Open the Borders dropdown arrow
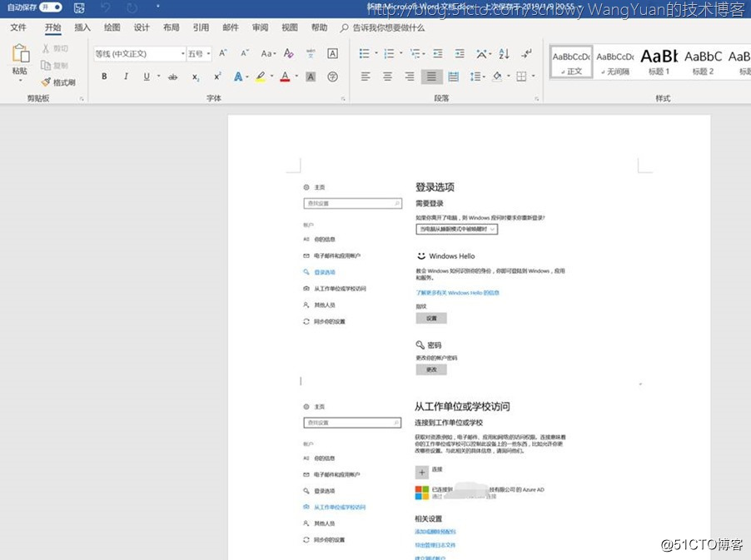The width and height of the screenshot is (751, 560). [x=533, y=76]
